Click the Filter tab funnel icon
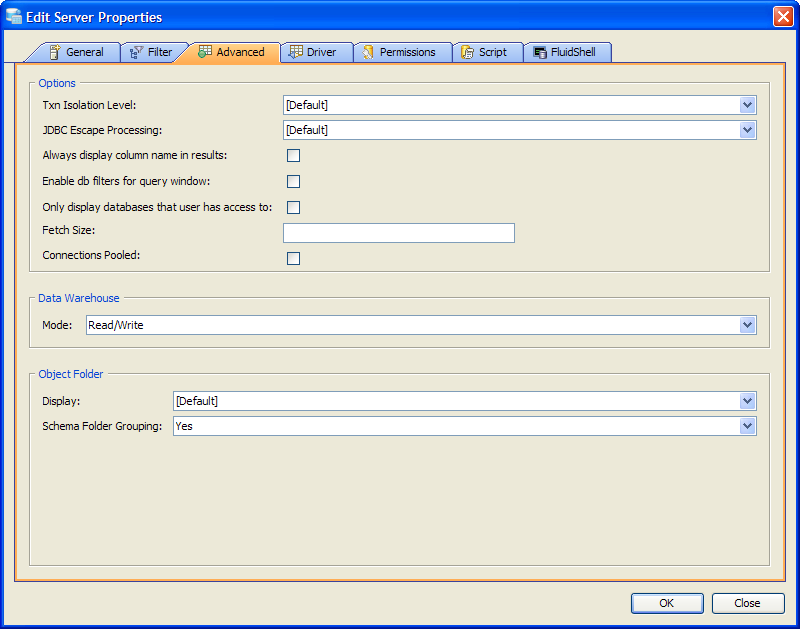The height and width of the screenshot is (629, 800). point(136,52)
